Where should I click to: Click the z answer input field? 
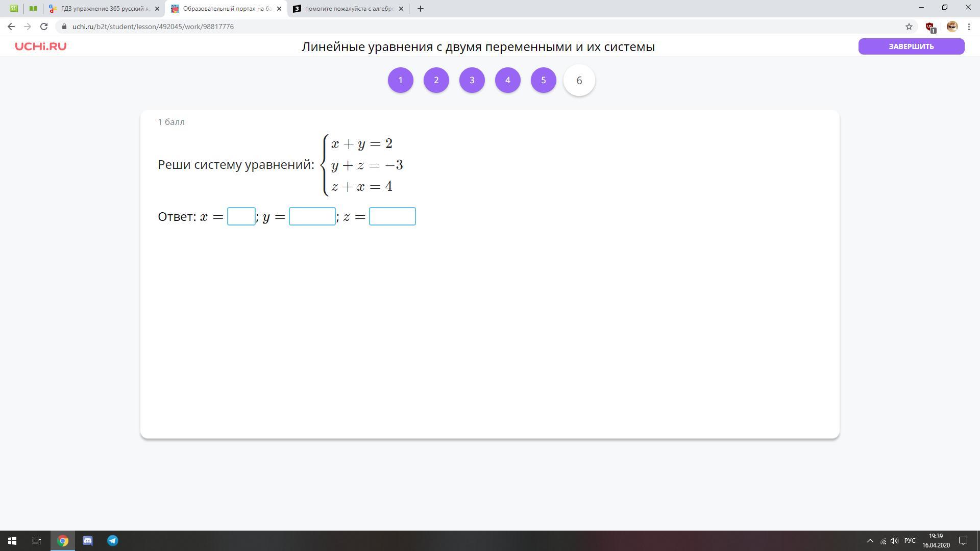coord(392,216)
